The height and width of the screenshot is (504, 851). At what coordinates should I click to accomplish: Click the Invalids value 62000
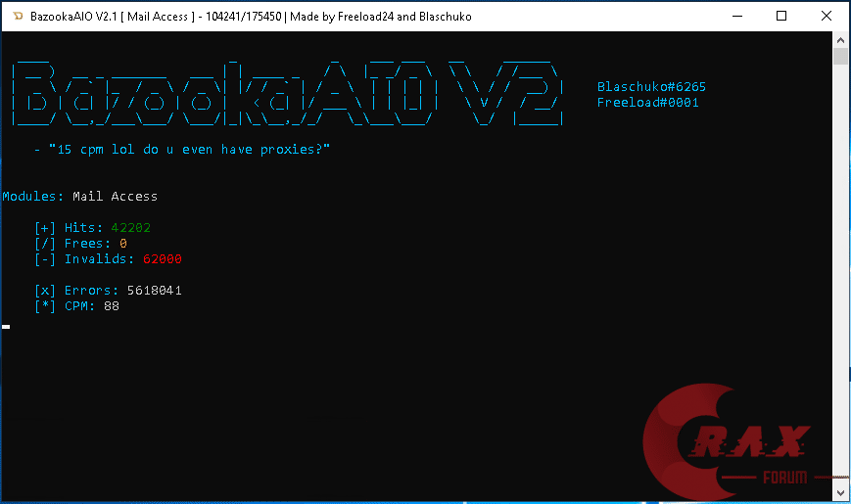click(163, 259)
